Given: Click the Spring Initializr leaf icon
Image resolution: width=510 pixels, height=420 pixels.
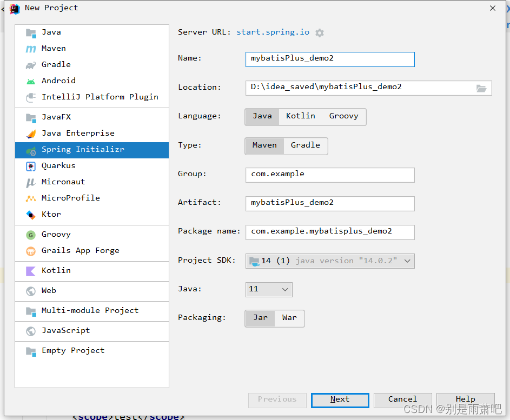Looking at the screenshot, I should [31, 150].
